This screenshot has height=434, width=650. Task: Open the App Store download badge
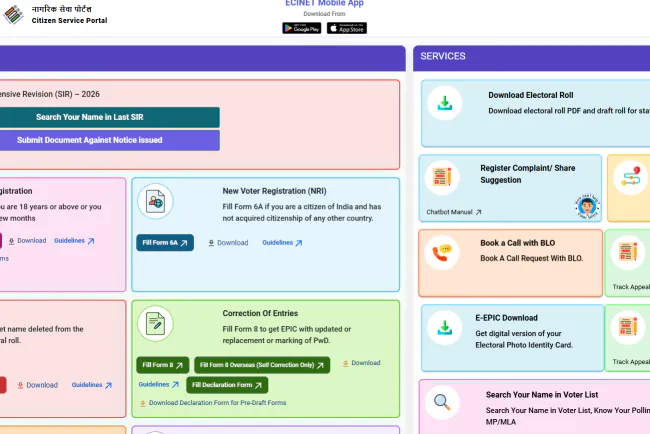tap(347, 28)
